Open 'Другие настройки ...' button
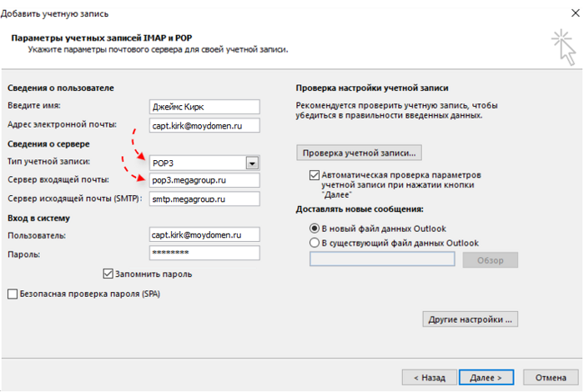 [471, 319]
